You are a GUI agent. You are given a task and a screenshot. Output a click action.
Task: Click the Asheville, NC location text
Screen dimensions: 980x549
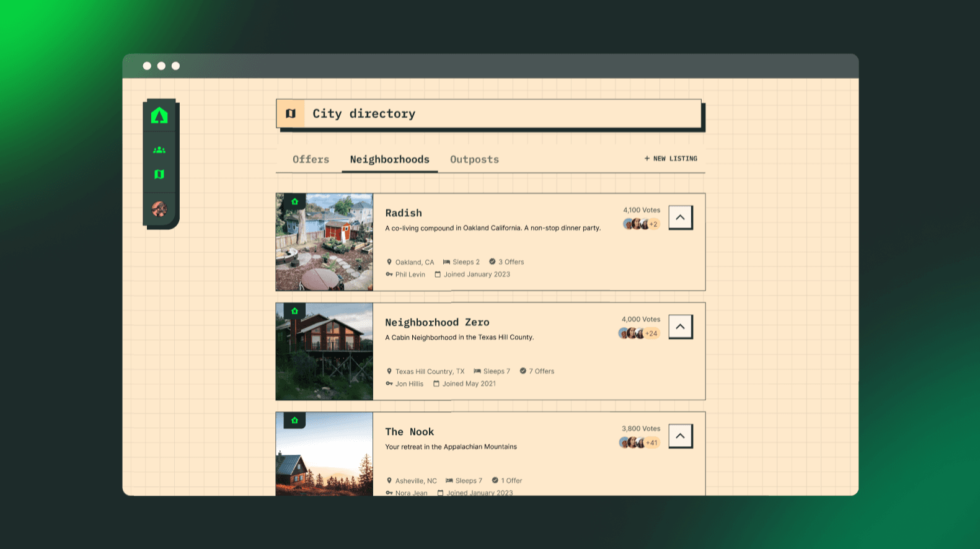click(416, 481)
